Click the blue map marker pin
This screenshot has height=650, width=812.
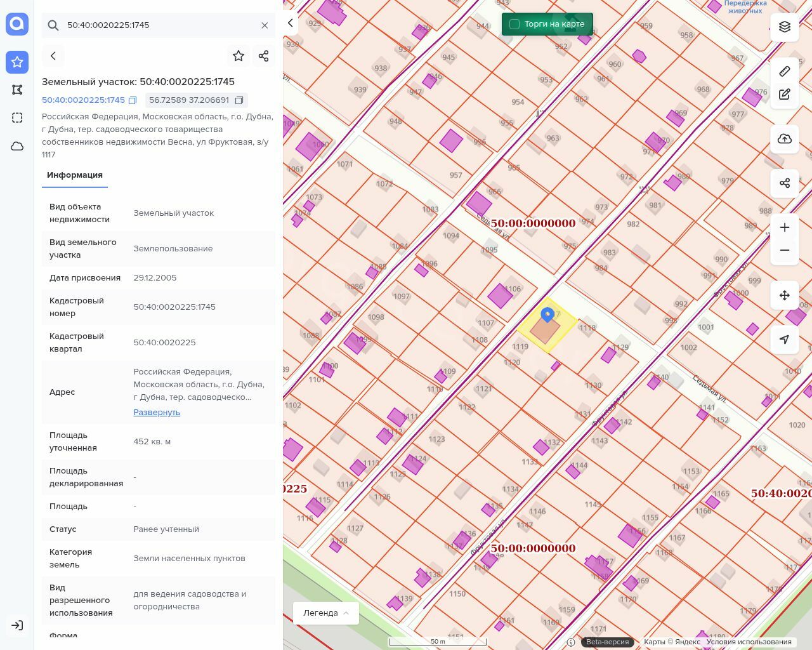pos(547,314)
